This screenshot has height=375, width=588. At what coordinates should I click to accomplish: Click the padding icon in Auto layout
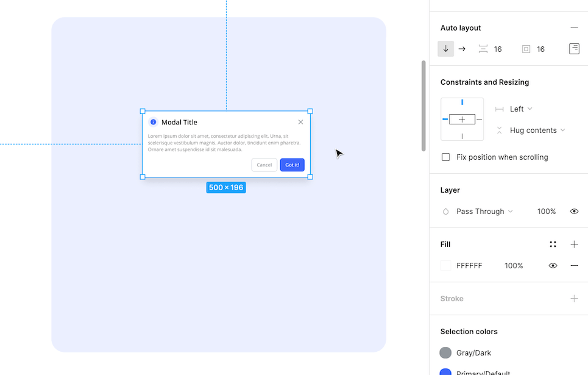(x=525, y=49)
